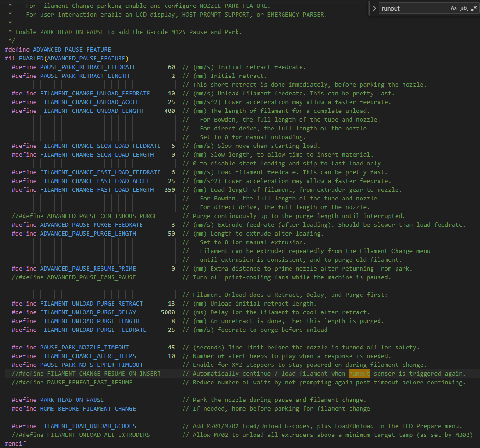The height and width of the screenshot is (448, 480).
Task: Expand the Replace row chevron
Action: [374, 8]
